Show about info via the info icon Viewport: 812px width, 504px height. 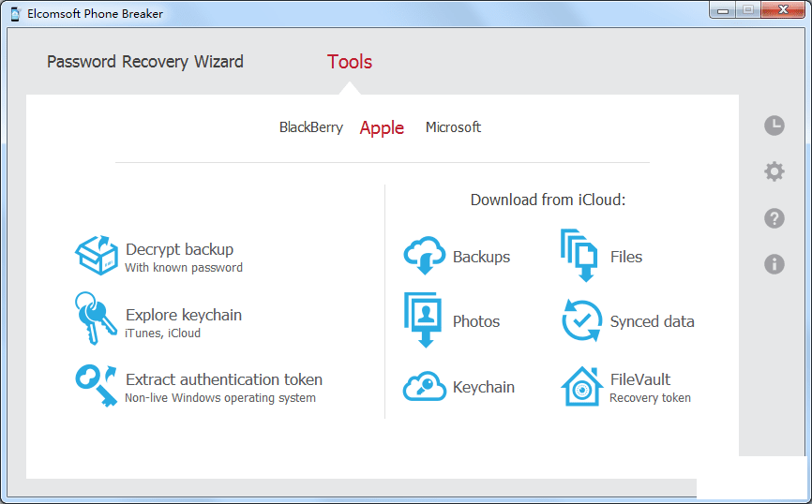774,264
